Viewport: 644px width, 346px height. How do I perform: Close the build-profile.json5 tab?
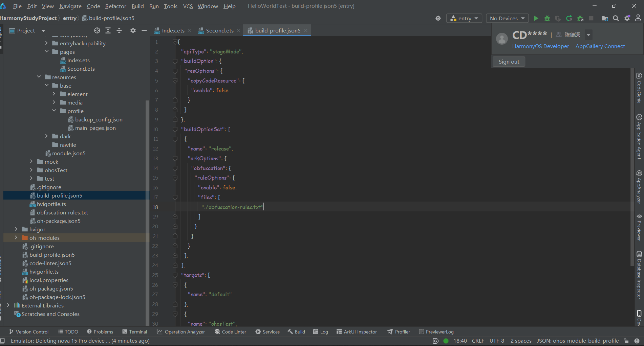[306, 30]
